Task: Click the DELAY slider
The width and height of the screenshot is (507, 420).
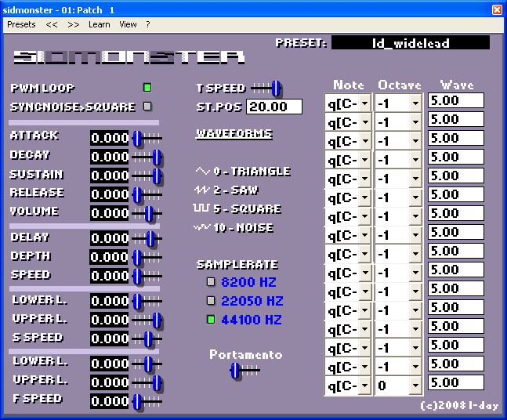Action: point(147,239)
